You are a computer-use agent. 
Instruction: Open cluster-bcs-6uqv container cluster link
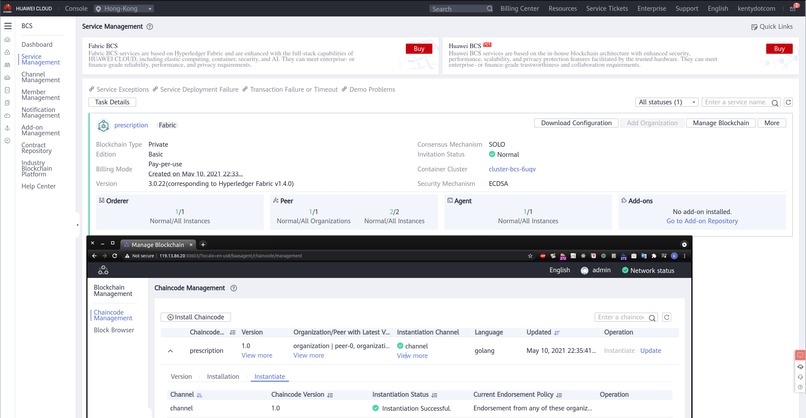click(x=512, y=169)
